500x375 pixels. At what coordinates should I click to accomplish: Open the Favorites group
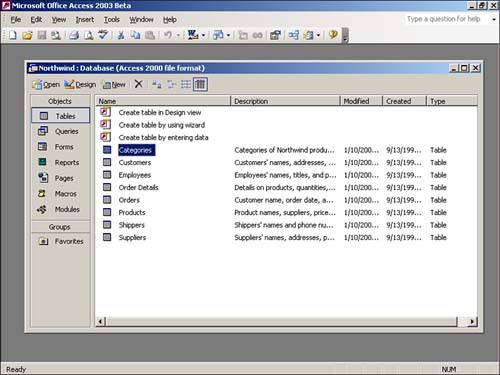click(61, 241)
